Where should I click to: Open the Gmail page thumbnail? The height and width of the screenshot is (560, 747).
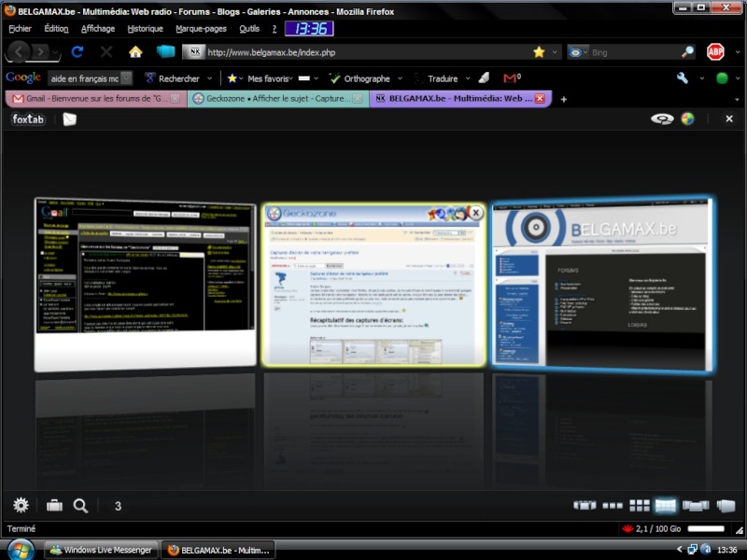coord(146,284)
